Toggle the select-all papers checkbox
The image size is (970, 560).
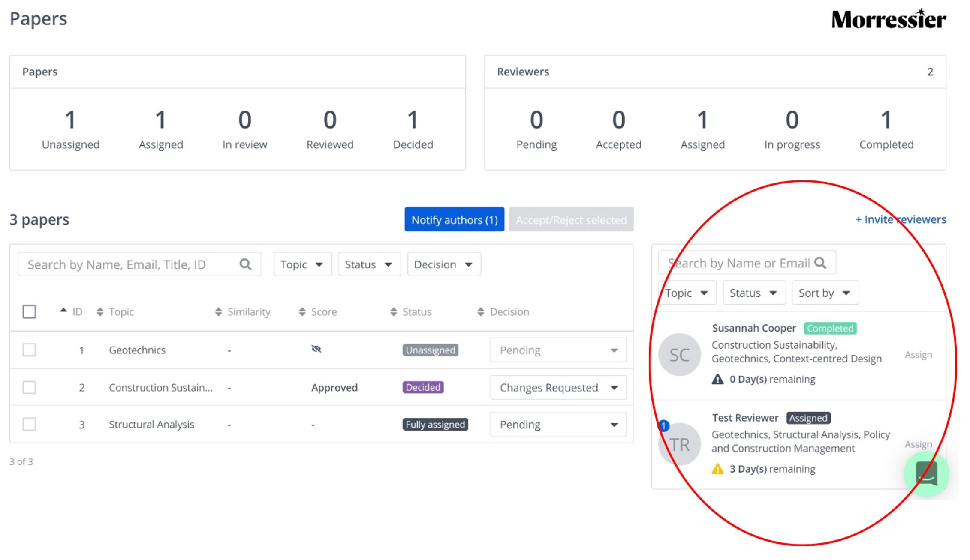coord(29,311)
